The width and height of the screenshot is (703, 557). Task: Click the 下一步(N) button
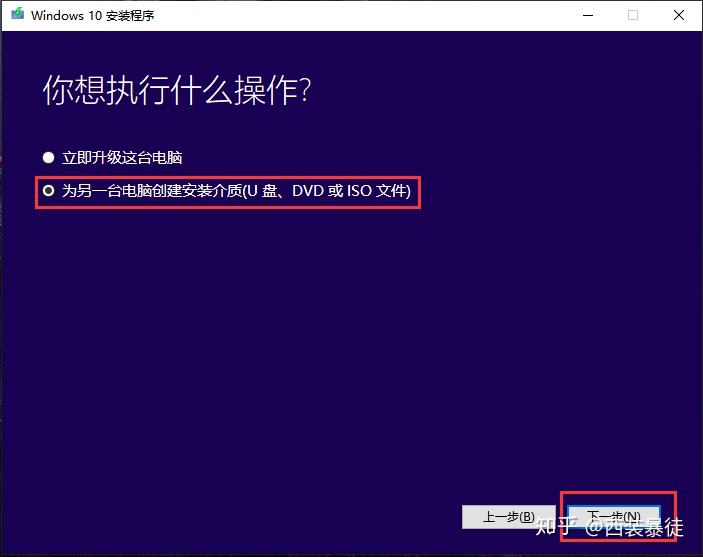click(x=614, y=517)
